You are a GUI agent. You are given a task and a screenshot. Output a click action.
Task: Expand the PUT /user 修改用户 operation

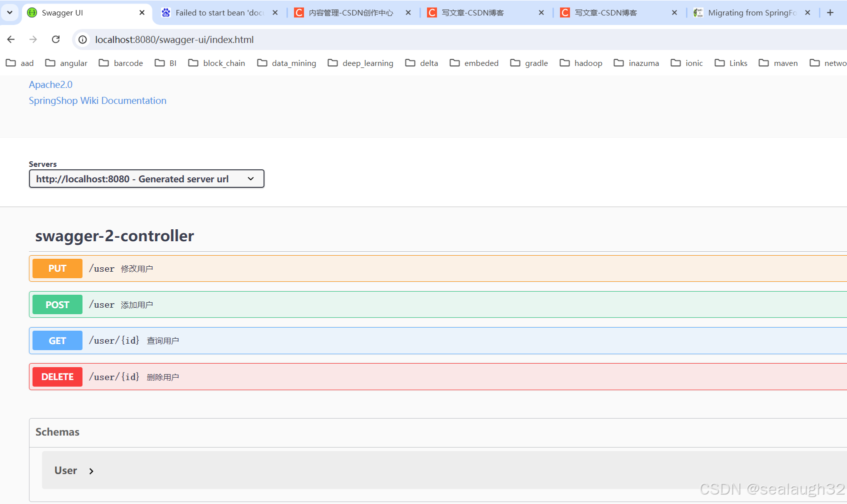(438, 268)
